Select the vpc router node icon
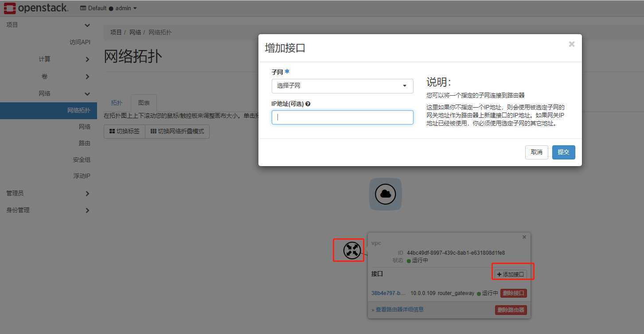 point(352,250)
